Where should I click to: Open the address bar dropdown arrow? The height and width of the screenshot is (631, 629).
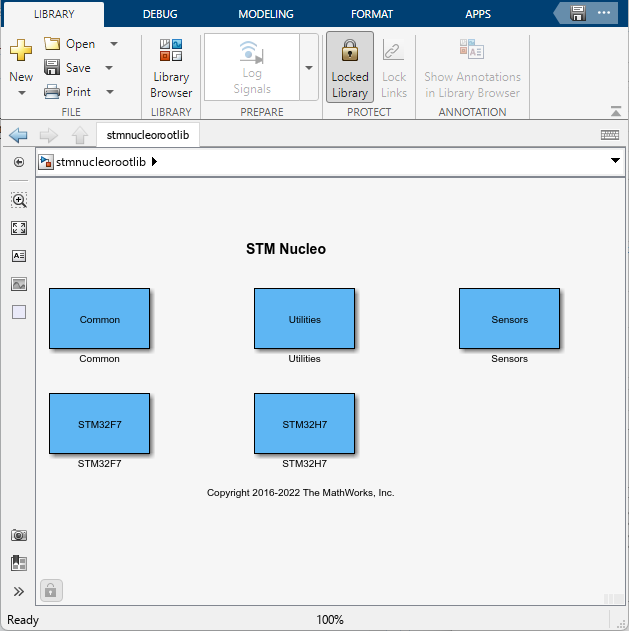pyautogui.click(x=614, y=161)
